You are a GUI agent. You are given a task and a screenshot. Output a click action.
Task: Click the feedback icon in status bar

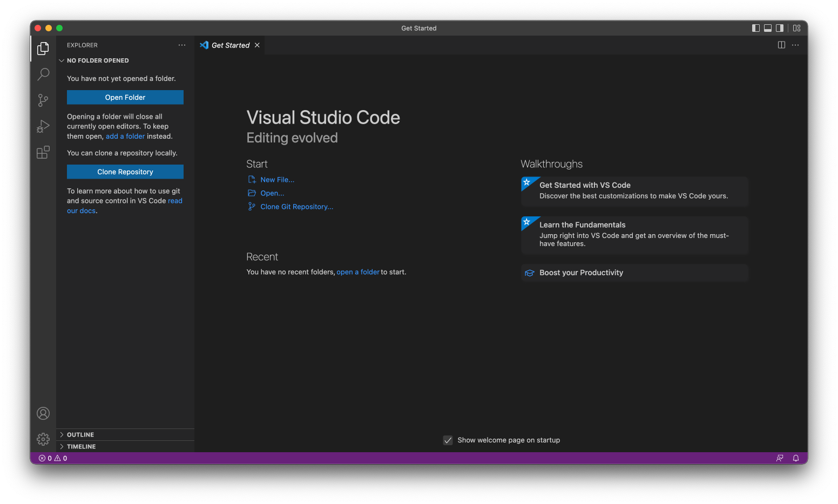tap(780, 458)
